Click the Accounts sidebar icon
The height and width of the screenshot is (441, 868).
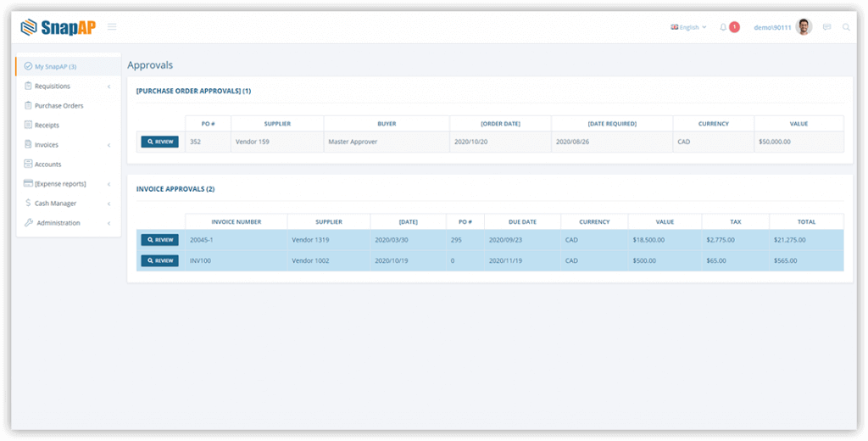(28, 164)
